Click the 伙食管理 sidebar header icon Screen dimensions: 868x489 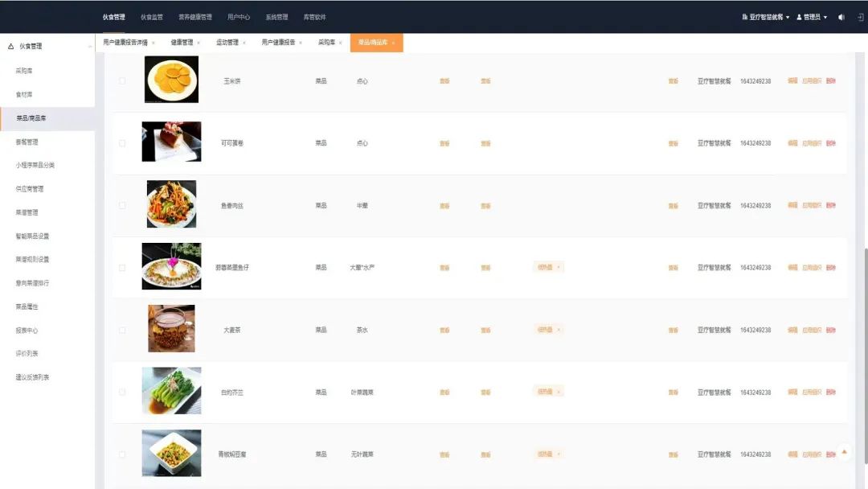(x=10, y=47)
